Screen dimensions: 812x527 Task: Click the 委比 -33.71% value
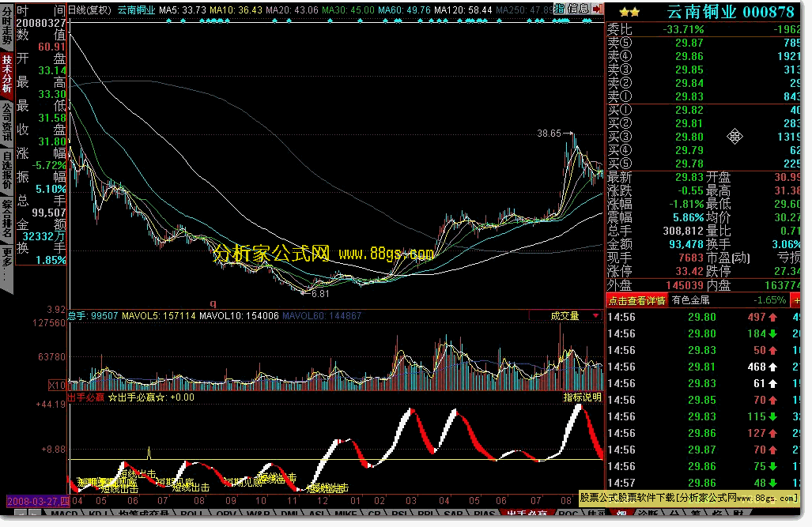click(x=684, y=29)
